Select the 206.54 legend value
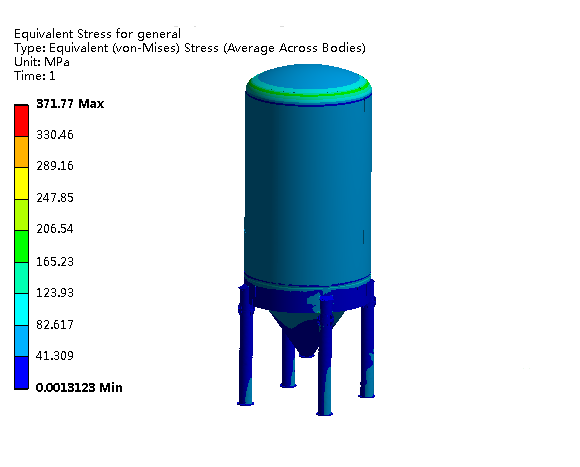580x467 pixels. coord(55,229)
